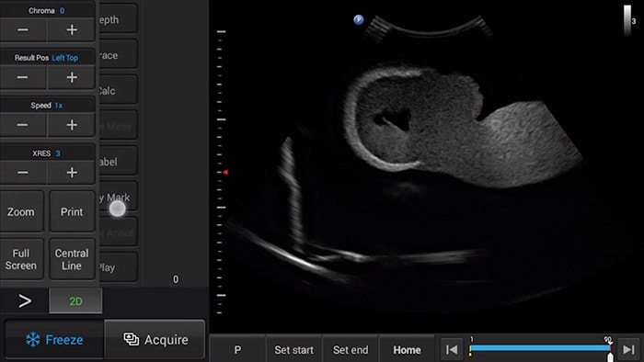Screen dimensions: 644x362
Task: Click the Print button
Action: (72, 211)
